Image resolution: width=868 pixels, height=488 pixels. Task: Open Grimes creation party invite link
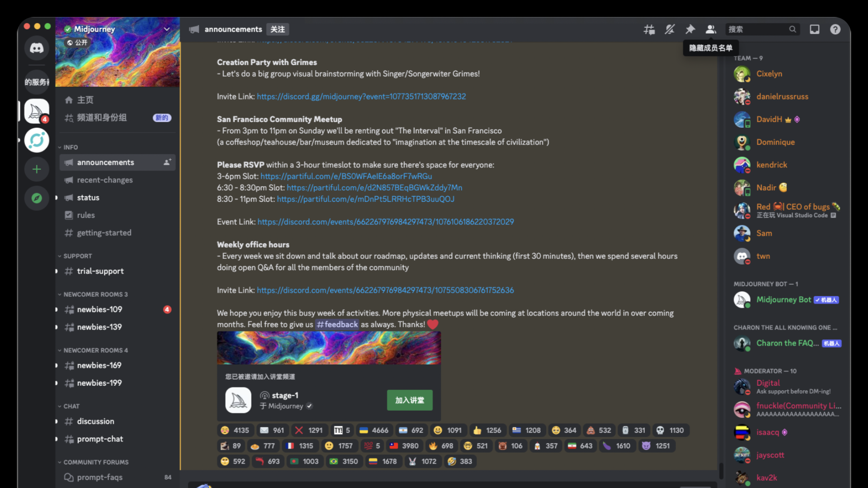(361, 96)
